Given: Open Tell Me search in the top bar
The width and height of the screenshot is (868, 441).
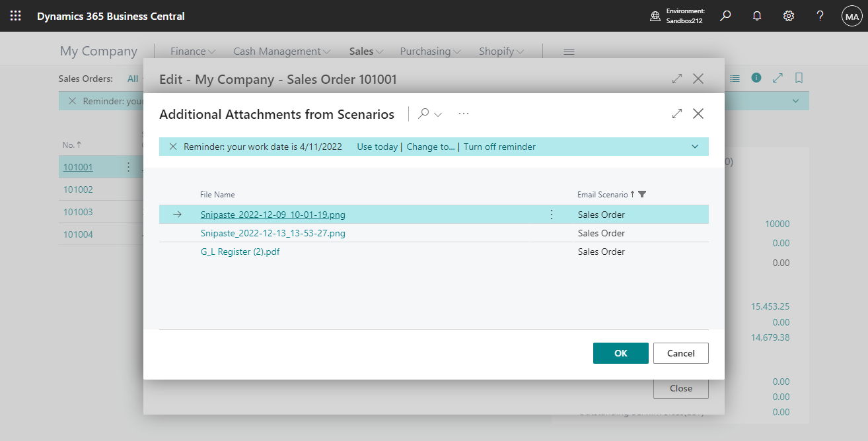Looking at the screenshot, I should coord(725,15).
